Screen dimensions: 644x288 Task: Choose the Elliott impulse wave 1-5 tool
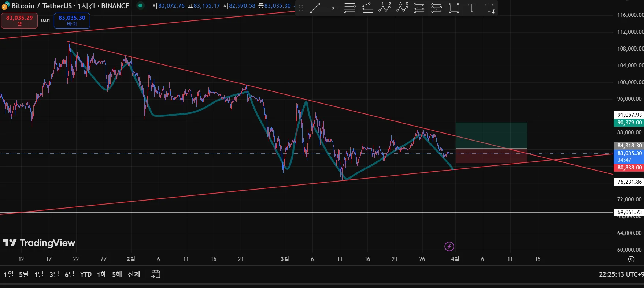pos(384,8)
